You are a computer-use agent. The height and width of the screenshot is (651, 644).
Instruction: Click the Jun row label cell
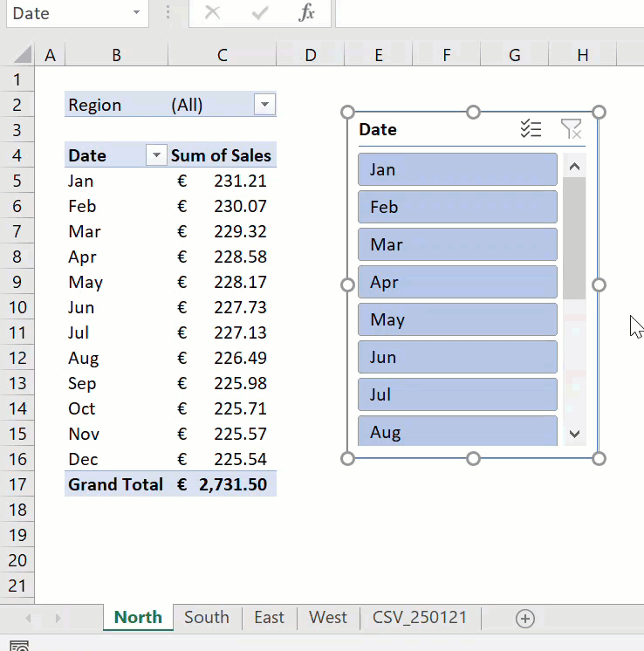[116, 308]
